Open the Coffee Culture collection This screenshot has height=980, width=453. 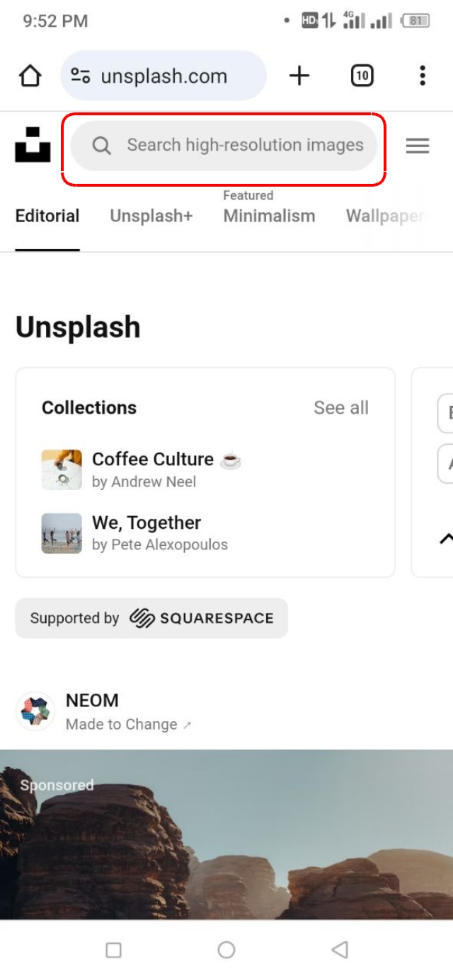click(x=153, y=460)
